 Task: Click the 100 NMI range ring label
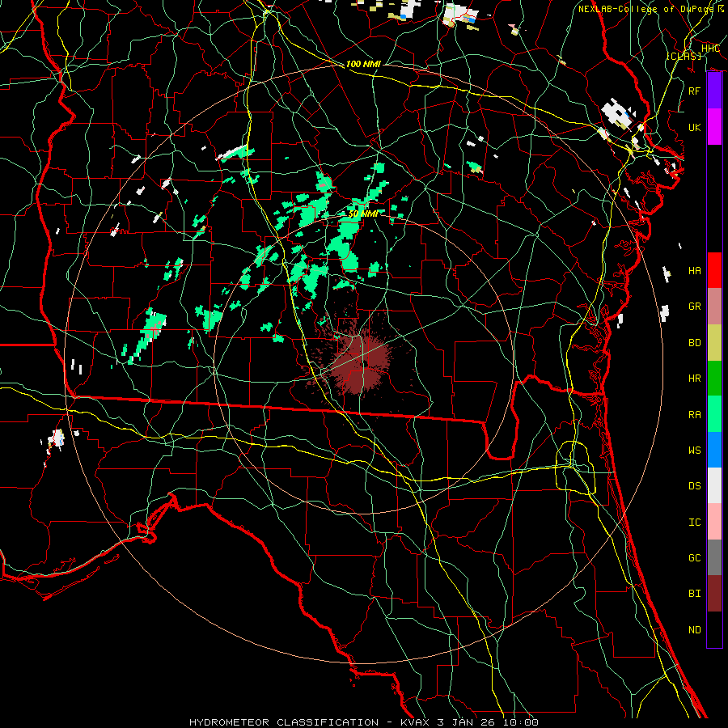(x=363, y=64)
